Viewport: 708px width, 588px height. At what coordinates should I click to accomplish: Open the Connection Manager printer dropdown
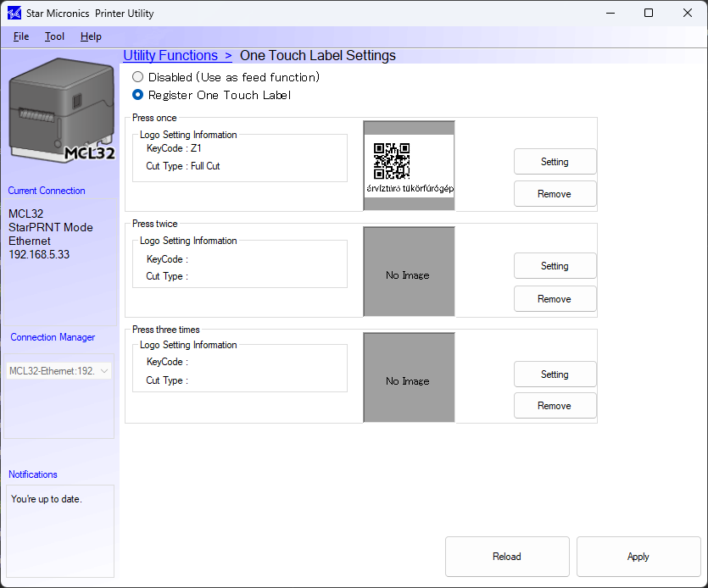click(59, 371)
